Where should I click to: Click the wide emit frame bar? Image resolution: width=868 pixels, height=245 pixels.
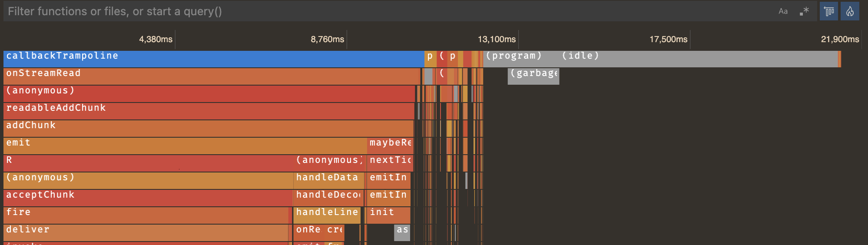pyautogui.click(x=185, y=146)
